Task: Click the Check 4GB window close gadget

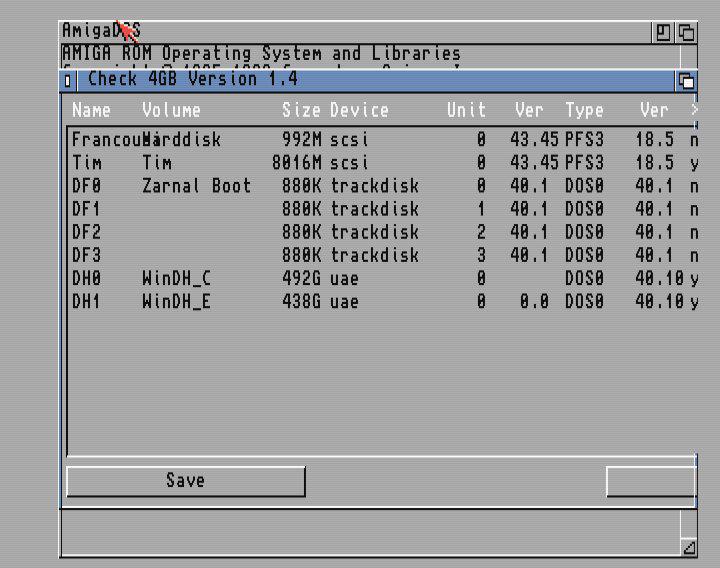Action: point(68,81)
